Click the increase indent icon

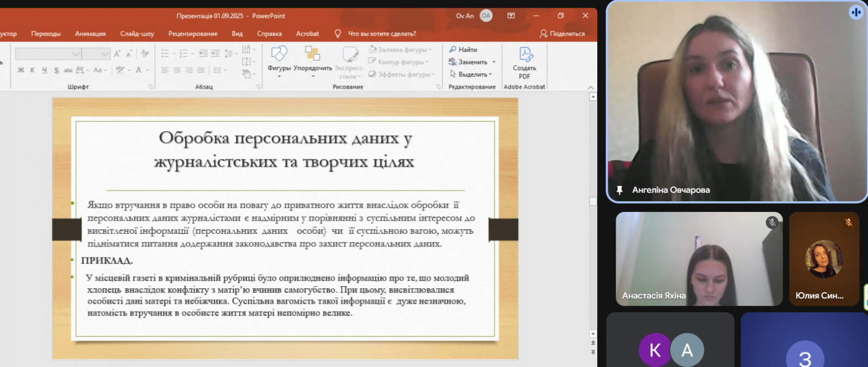[x=215, y=54]
